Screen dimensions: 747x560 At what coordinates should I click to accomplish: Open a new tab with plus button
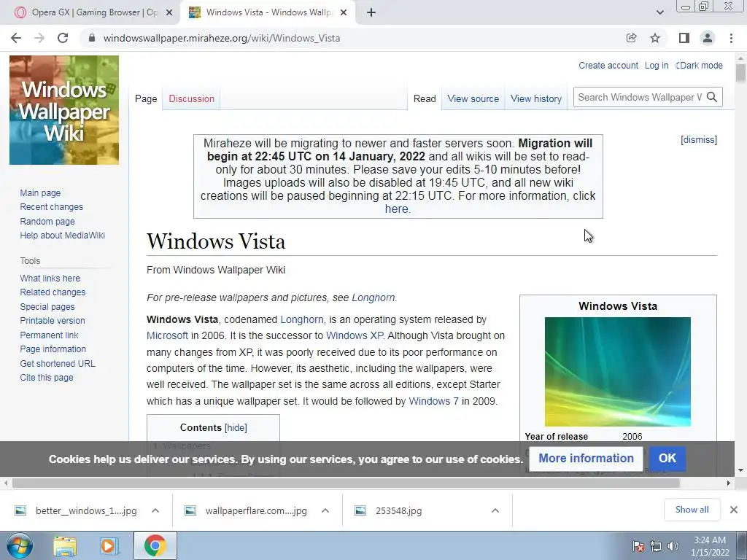[371, 12]
